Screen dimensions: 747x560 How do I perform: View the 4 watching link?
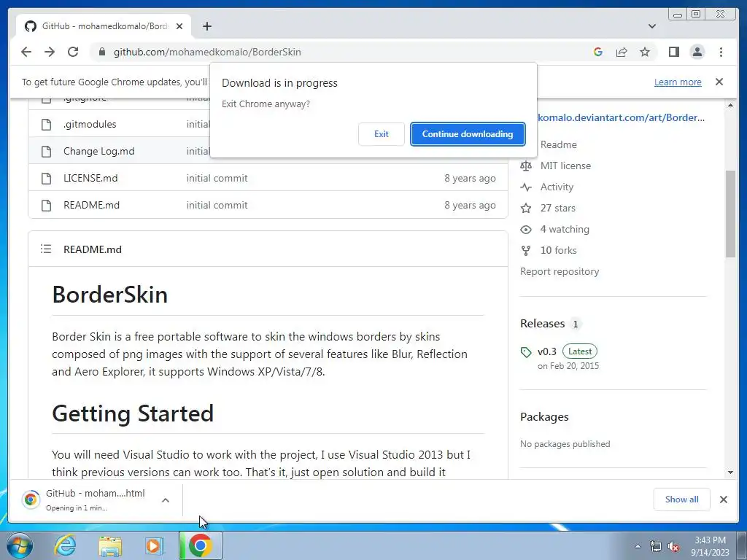(x=565, y=229)
